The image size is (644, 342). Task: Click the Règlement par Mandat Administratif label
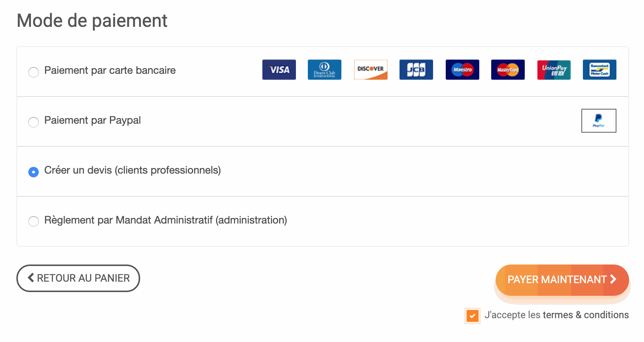(165, 220)
